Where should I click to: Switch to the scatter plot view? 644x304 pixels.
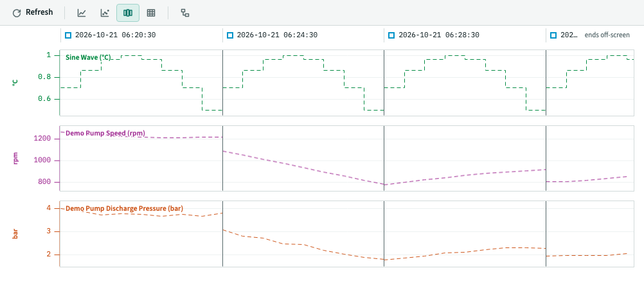105,13
